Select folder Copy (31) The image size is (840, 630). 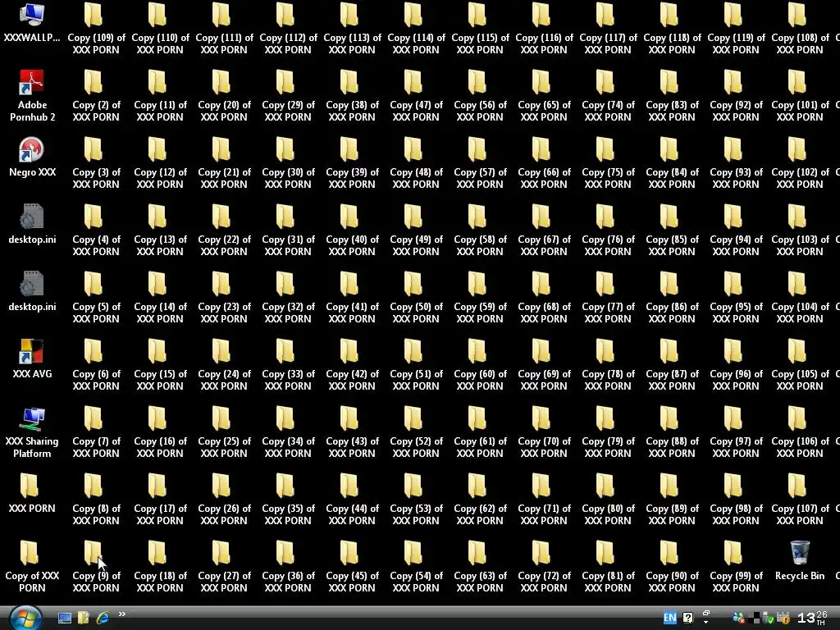coord(288,231)
